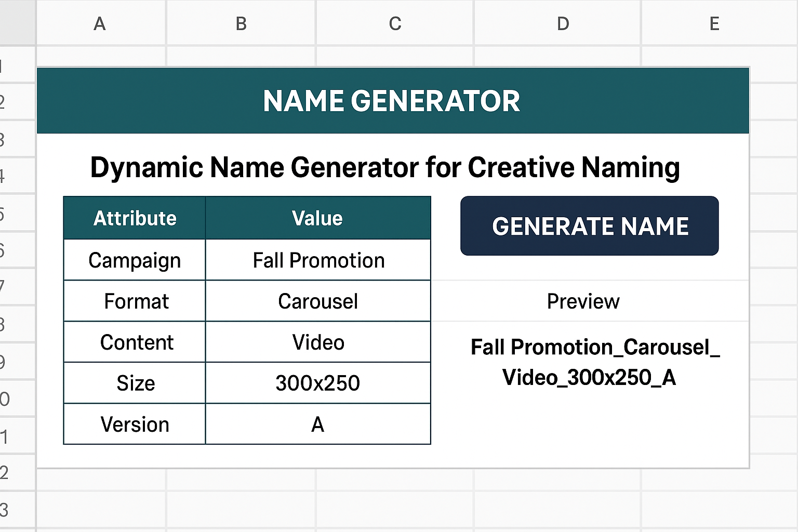Click the Campaign attribute cell
The width and height of the screenshot is (798, 532).
pos(135,260)
